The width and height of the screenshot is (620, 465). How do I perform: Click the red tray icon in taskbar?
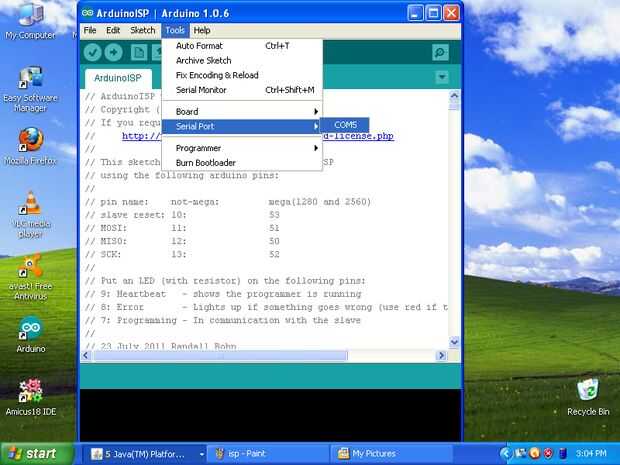[548, 453]
